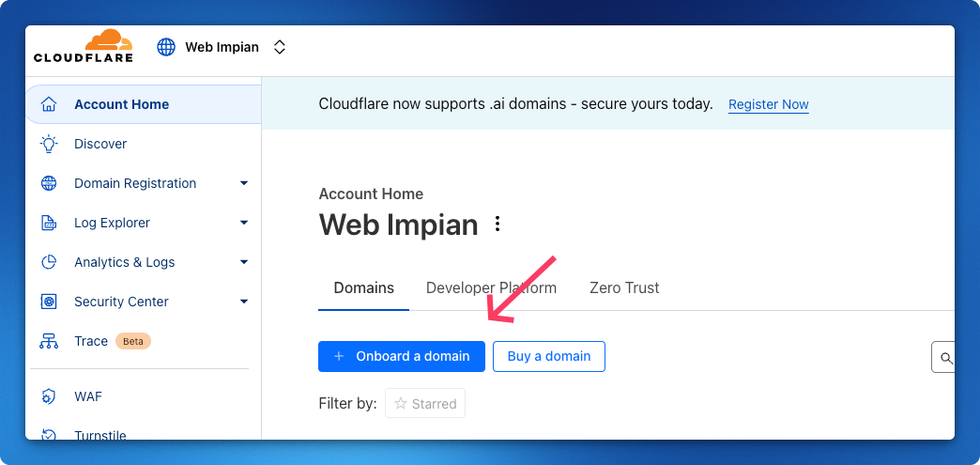Open the Trace sidebar item
This screenshot has width=980, height=465.
(x=91, y=341)
